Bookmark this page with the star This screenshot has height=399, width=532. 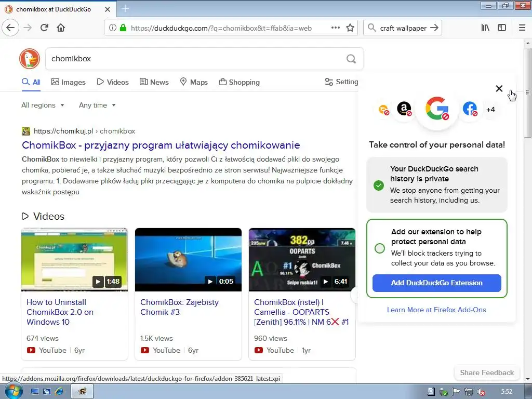point(350,28)
